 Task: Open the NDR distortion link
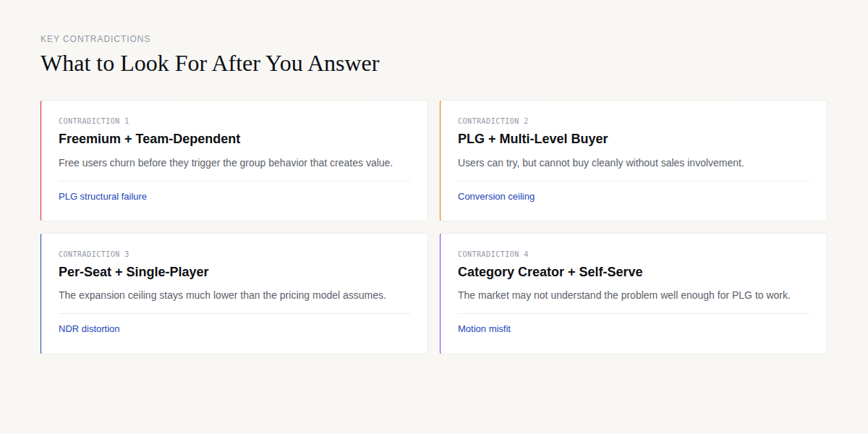(x=89, y=328)
